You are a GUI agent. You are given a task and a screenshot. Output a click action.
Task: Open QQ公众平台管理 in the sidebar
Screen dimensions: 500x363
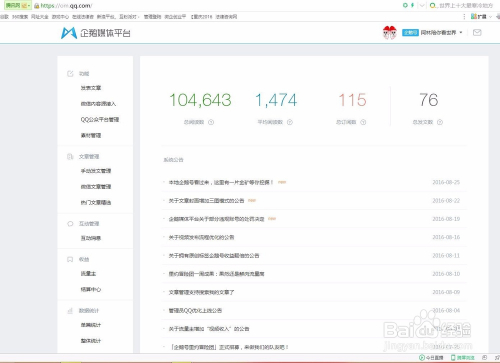point(100,119)
